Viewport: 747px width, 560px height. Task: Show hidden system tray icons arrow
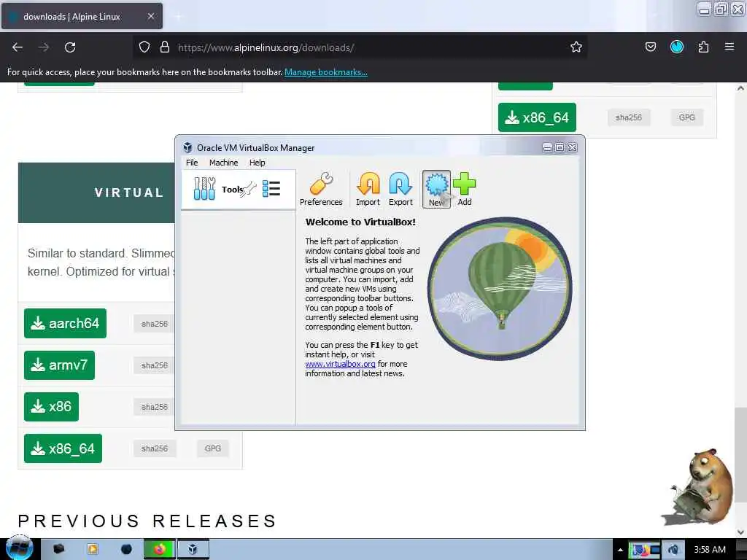[x=620, y=550]
